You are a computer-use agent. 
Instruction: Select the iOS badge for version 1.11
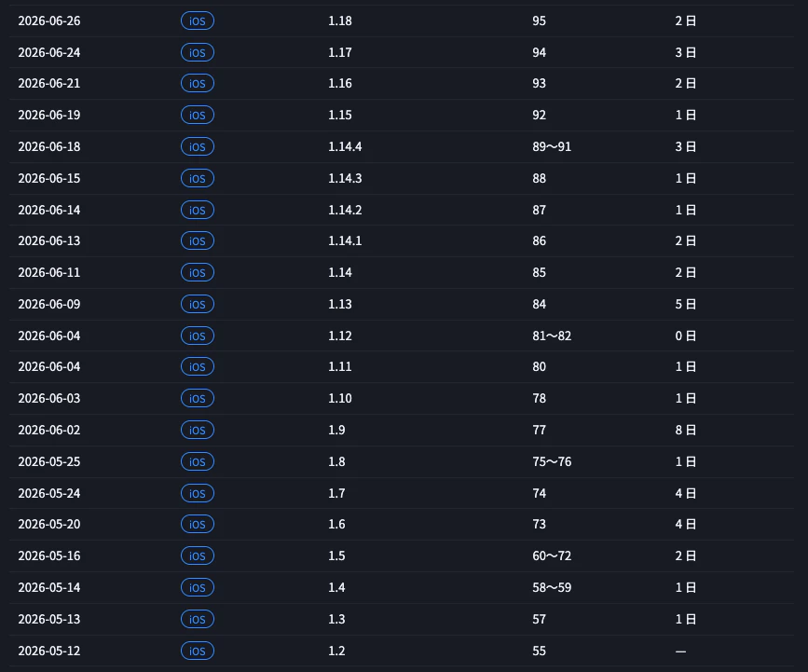(198, 367)
